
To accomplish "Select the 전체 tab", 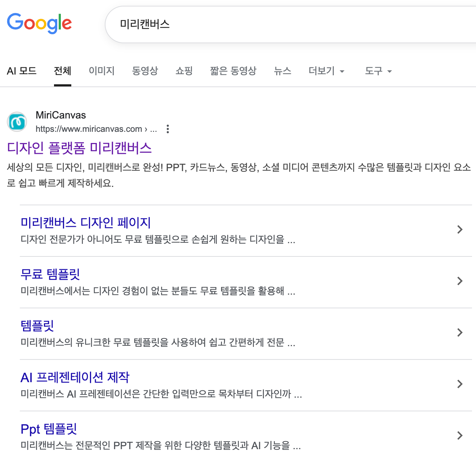I will tap(63, 71).
